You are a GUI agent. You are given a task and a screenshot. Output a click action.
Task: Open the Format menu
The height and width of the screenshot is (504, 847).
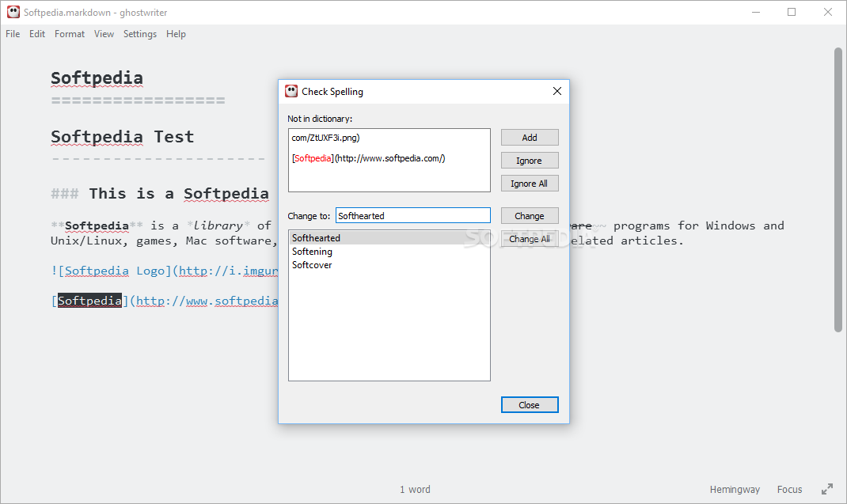(x=69, y=34)
